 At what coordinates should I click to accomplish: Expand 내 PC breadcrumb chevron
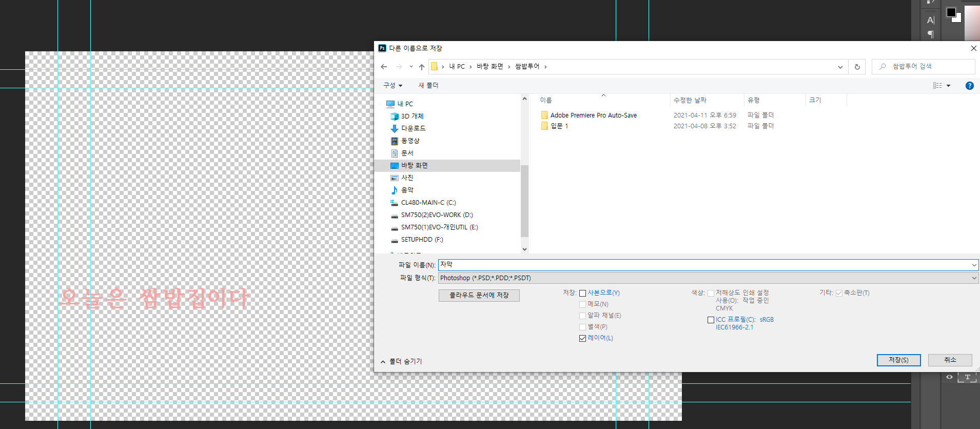click(x=471, y=67)
